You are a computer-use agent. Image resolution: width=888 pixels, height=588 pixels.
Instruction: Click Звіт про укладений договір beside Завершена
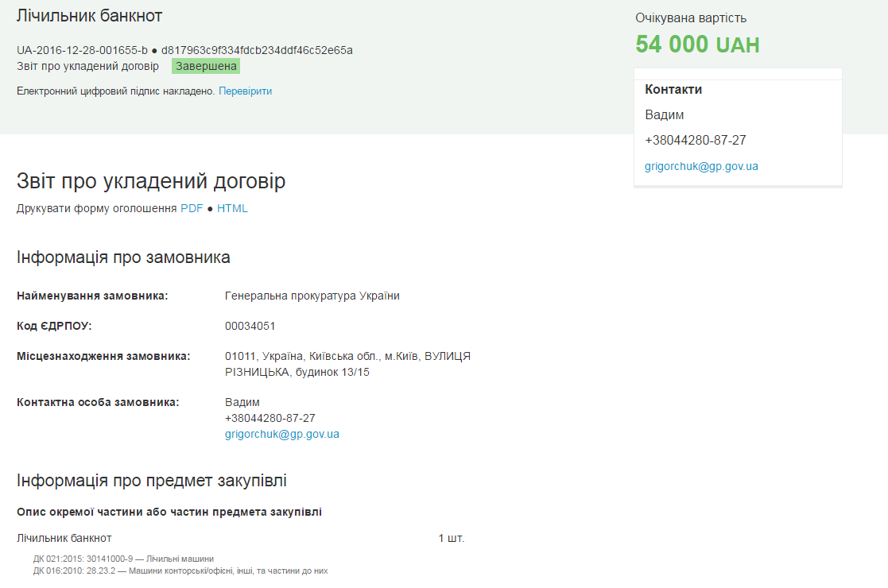[87, 66]
